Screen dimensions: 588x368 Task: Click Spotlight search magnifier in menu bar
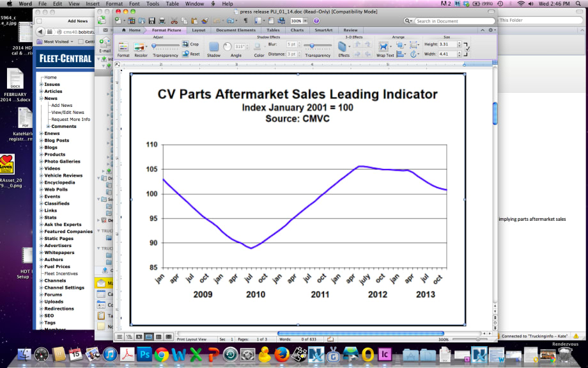click(578, 4)
